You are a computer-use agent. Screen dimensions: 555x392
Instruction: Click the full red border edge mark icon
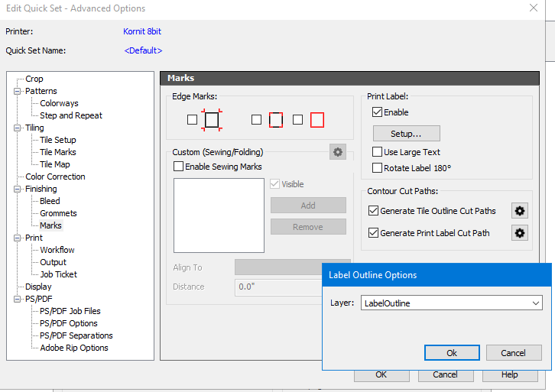coord(317,120)
